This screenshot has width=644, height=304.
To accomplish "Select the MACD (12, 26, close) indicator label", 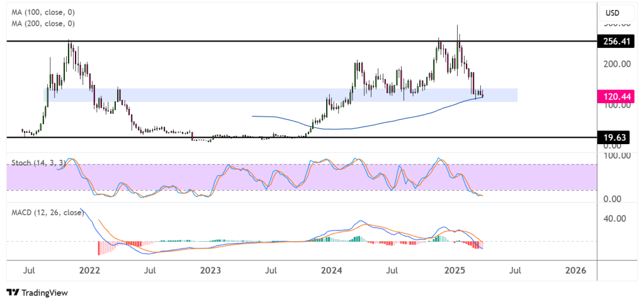I will pos(47,212).
